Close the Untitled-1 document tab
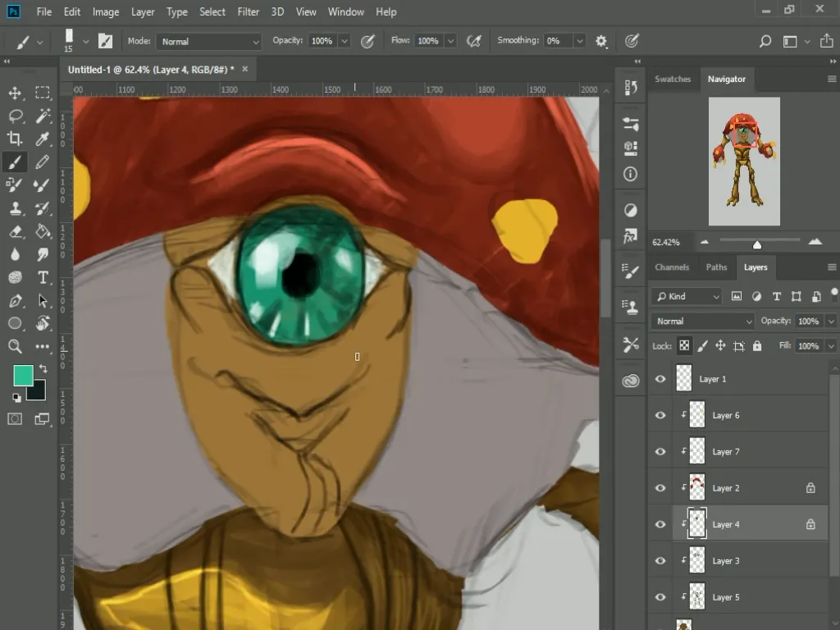 point(244,69)
